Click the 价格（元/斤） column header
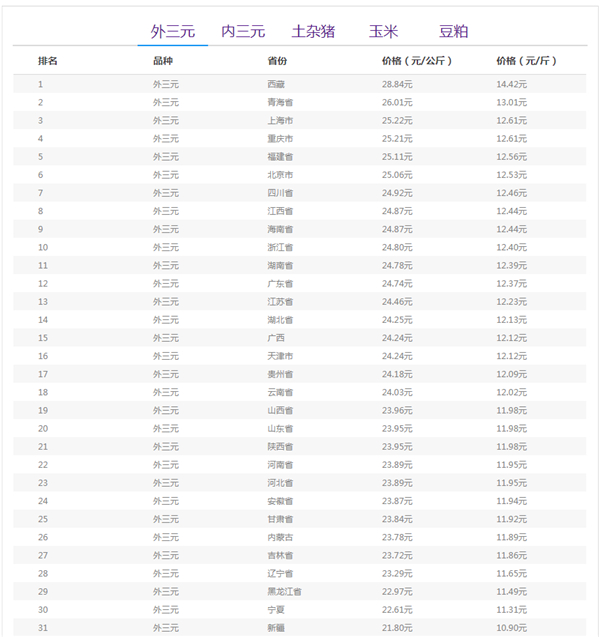Image resolution: width=600 pixels, height=637 pixels. pyautogui.click(x=526, y=61)
